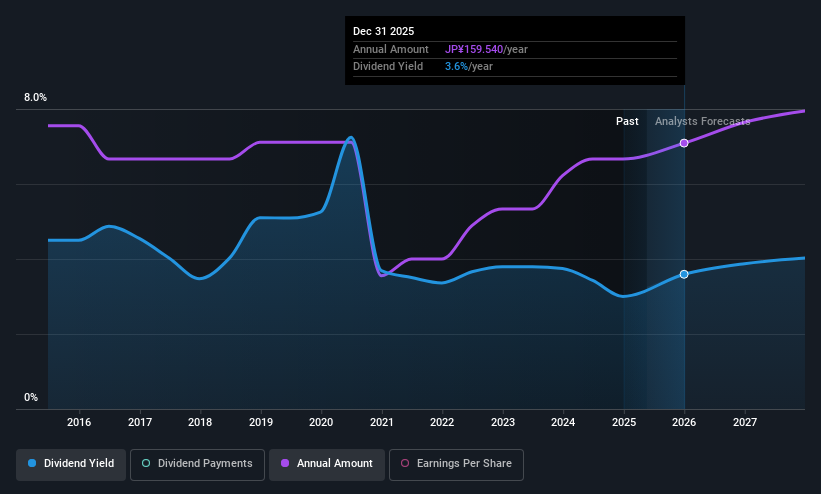Enable the Dividend Payments series
The height and width of the screenshot is (494, 821).
(197, 465)
